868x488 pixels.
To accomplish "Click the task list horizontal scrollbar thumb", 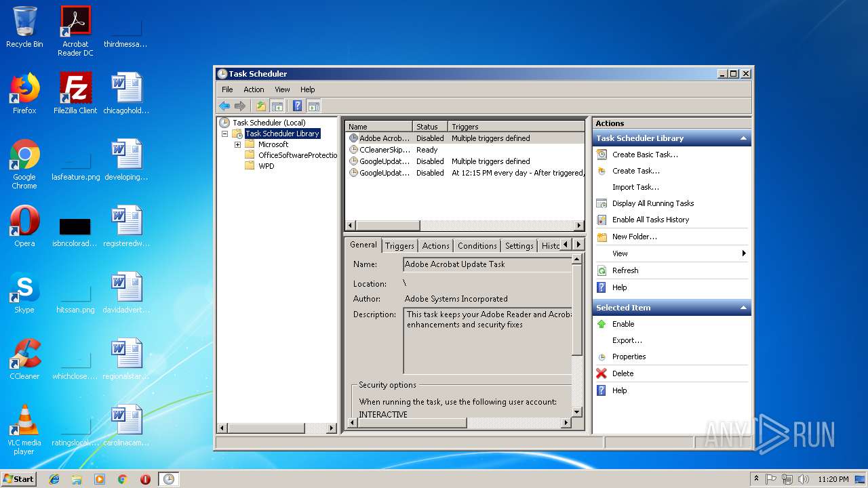I will pyautogui.click(x=387, y=226).
